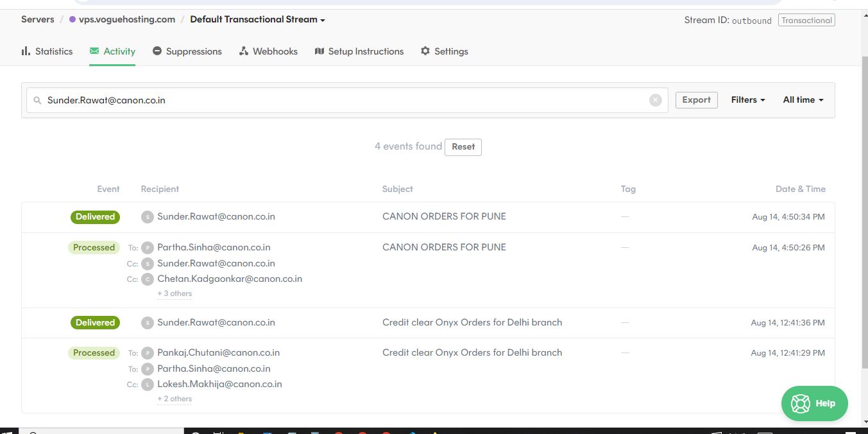Click the 'Aug 14, 12:41:29 PM' timestamp
This screenshot has width=868, height=434.
click(788, 353)
